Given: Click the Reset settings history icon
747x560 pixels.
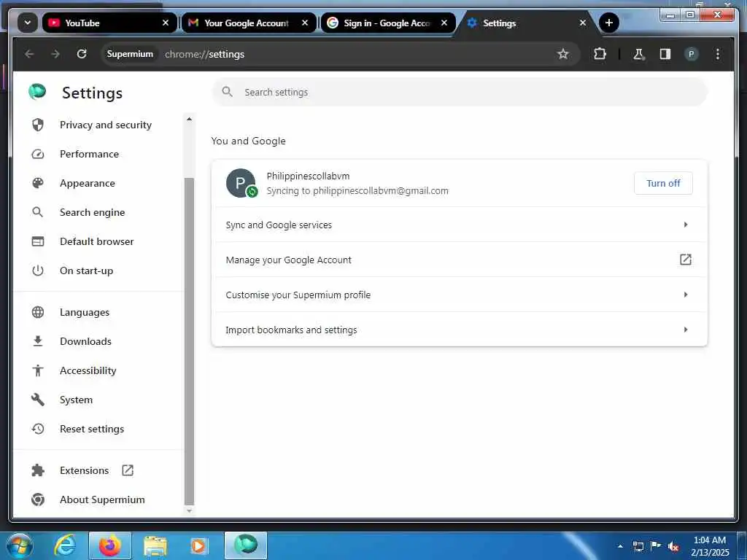Looking at the screenshot, I should [x=38, y=429].
